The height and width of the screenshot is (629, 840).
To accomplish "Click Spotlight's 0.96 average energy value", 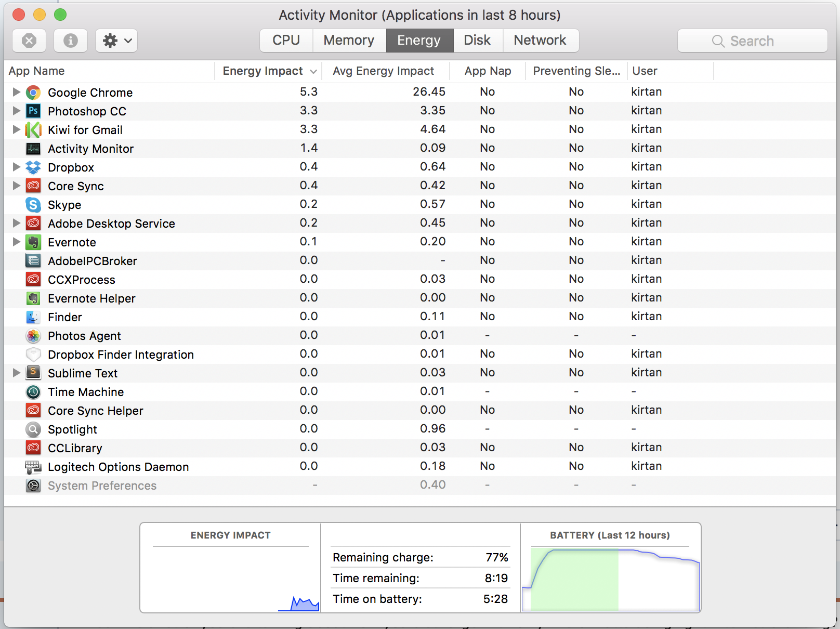I will (433, 428).
